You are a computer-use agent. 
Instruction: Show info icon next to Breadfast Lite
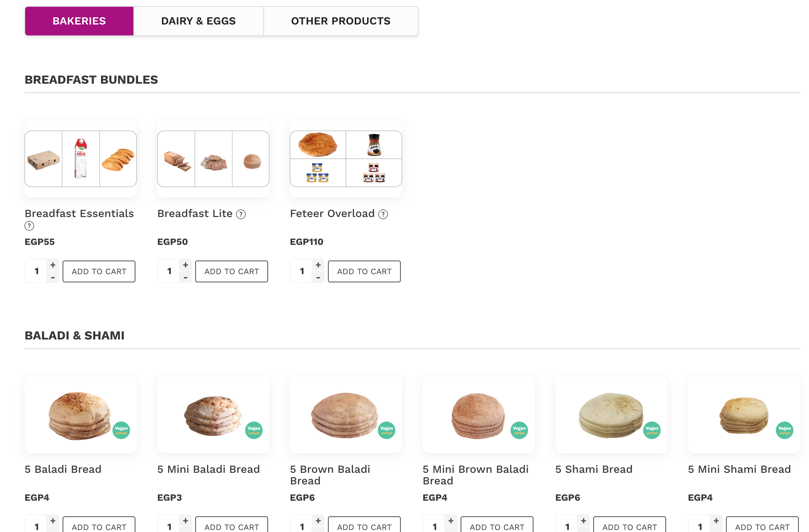click(241, 214)
